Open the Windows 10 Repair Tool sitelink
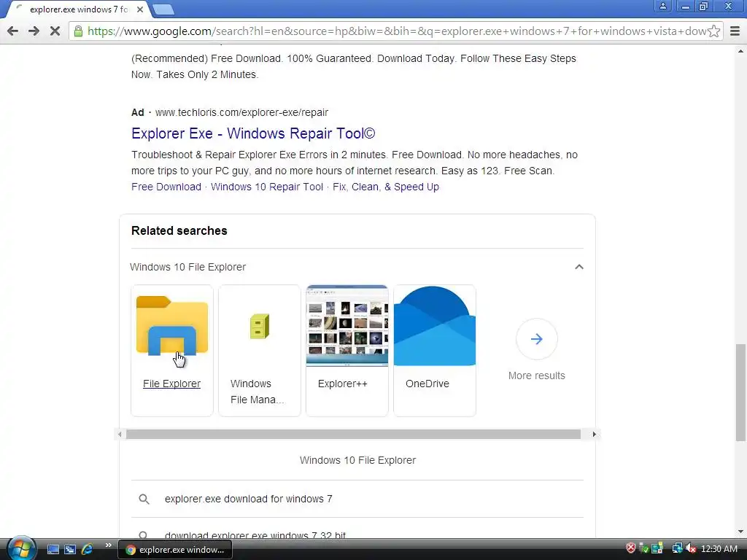747x560 pixels. click(x=267, y=187)
